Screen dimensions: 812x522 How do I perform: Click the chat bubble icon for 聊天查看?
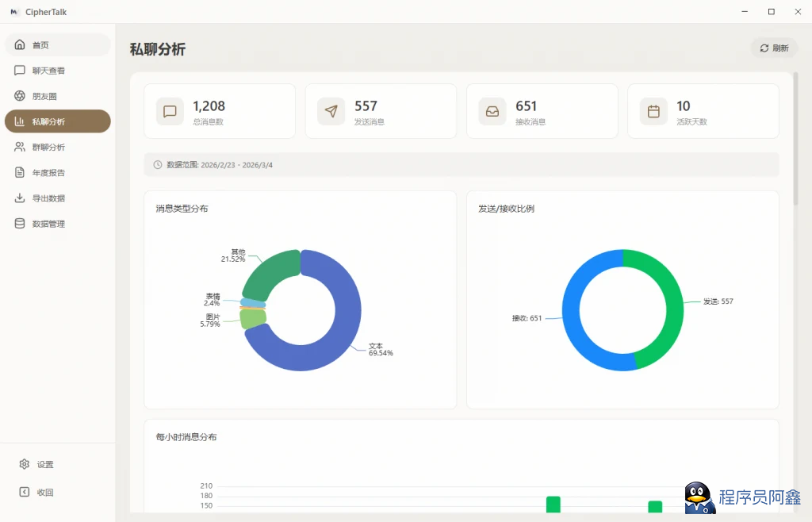coord(20,71)
